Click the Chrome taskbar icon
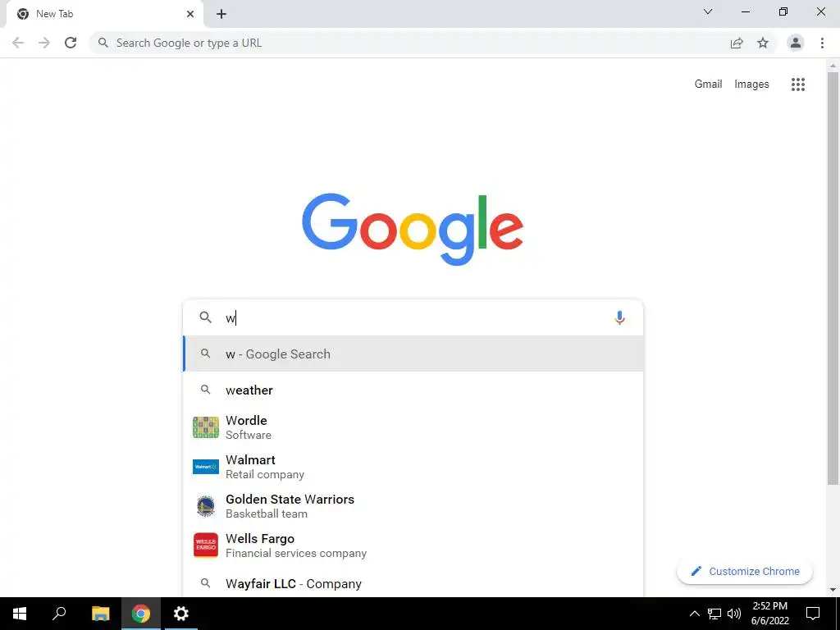 [x=141, y=614]
